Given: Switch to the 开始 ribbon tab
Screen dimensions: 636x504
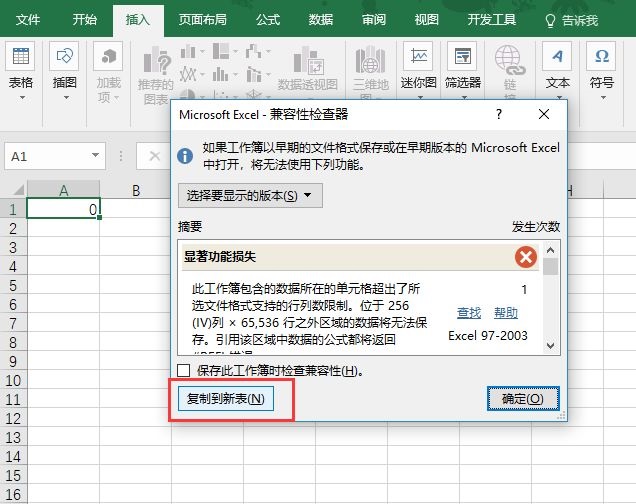Looking at the screenshot, I should [84, 20].
